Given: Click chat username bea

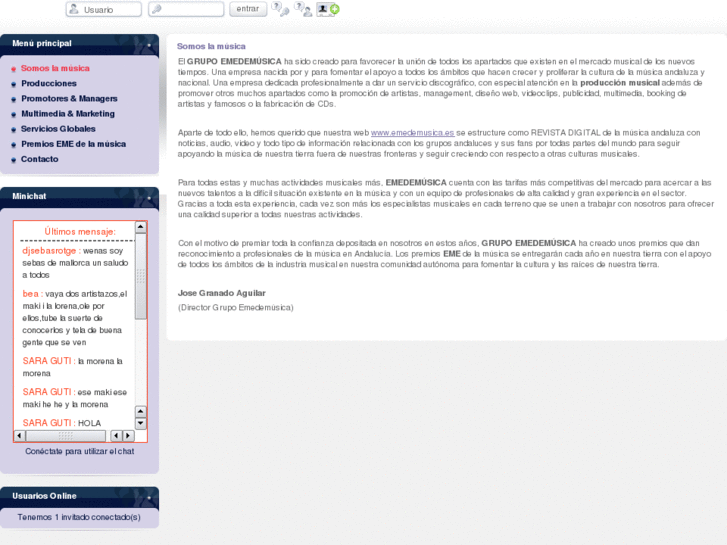Looking at the screenshot, I should 31,294.
